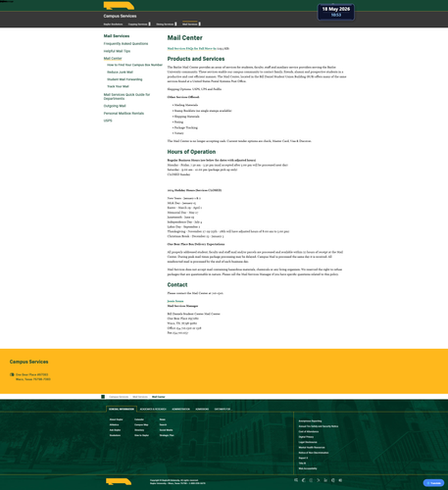448x490 pixels.
Task: Open Mail Services heading in sidebar
Action: coord(117,36)
